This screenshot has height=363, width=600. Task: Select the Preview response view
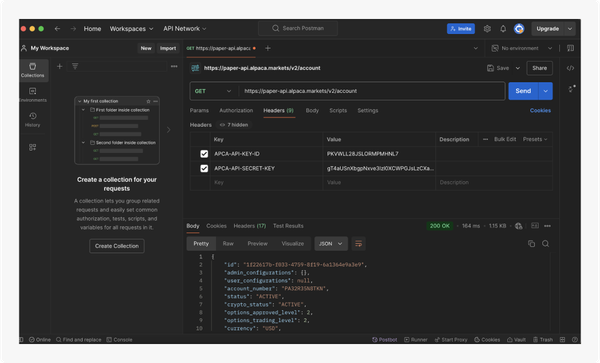click(x=258, y=244)
